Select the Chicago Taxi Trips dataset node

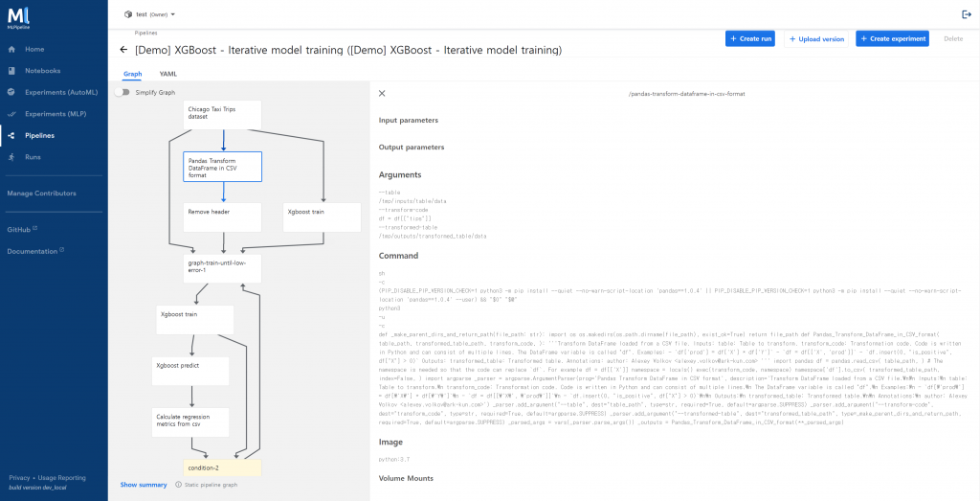coord(222,115)
